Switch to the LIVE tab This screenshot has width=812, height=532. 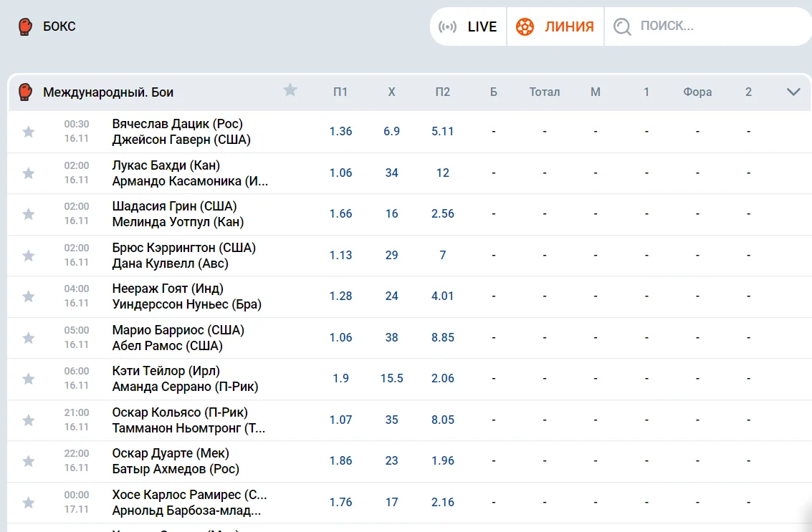pos(468,26)
